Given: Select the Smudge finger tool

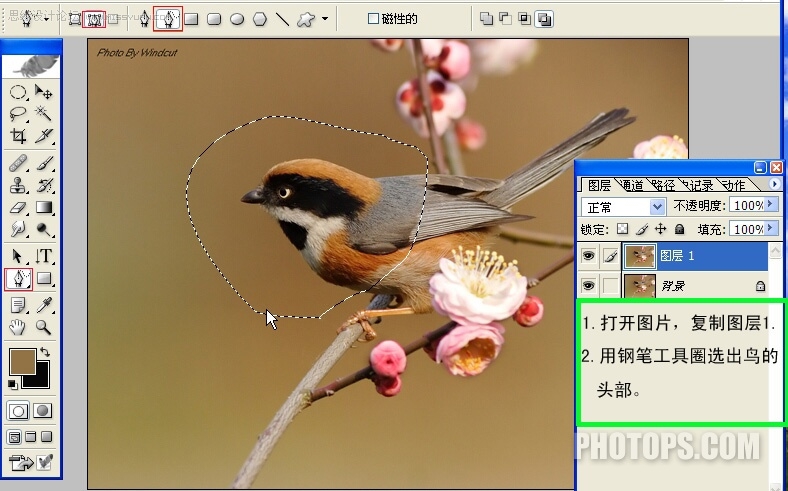Looking at the screenshot, I should pos(19,229).
